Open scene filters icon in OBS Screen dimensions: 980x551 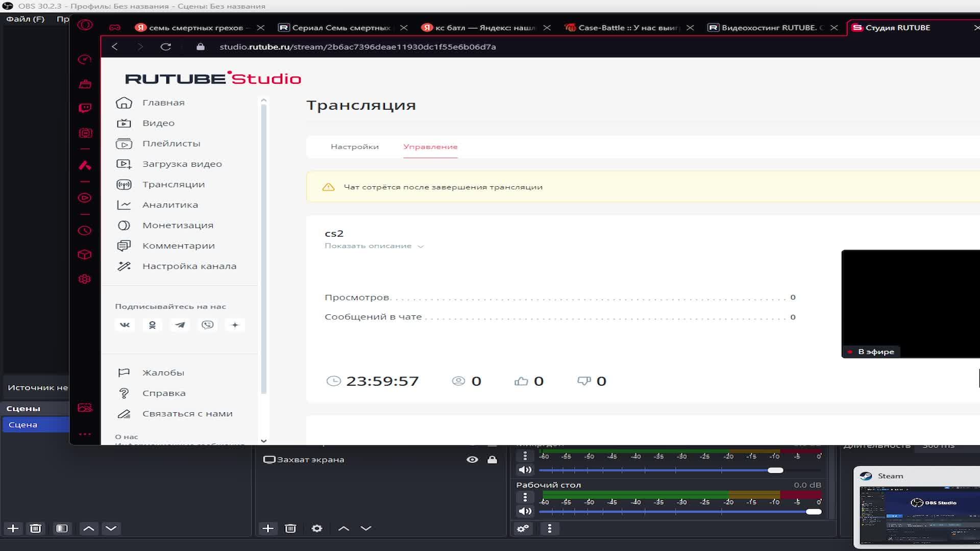pos(62,529)
